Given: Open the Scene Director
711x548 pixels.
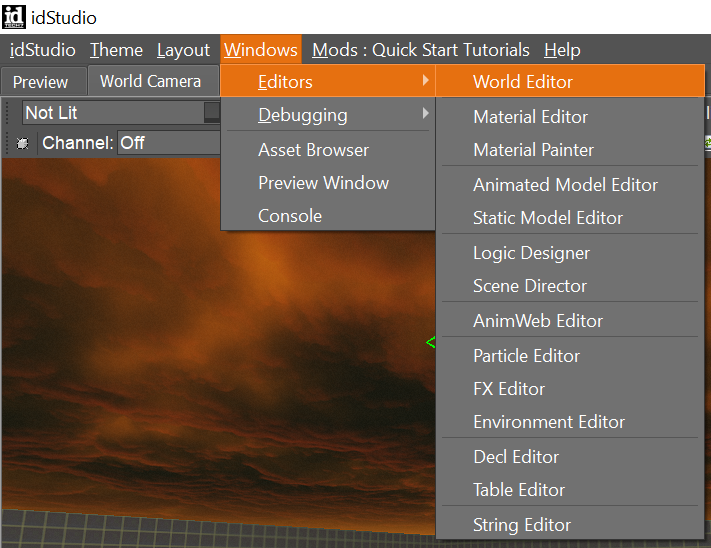Looking at the screenshot, I should pyautogui.click(x=570, y=286).
